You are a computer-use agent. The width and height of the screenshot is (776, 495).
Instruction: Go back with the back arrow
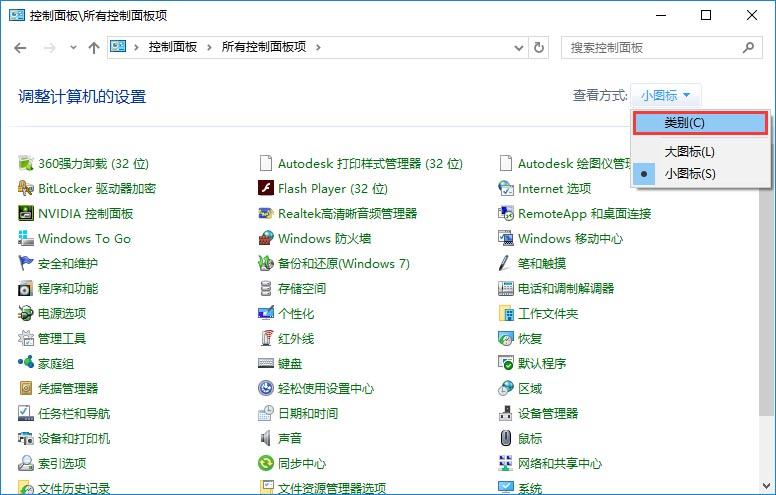pyautogui.click(x=20, y=48)
